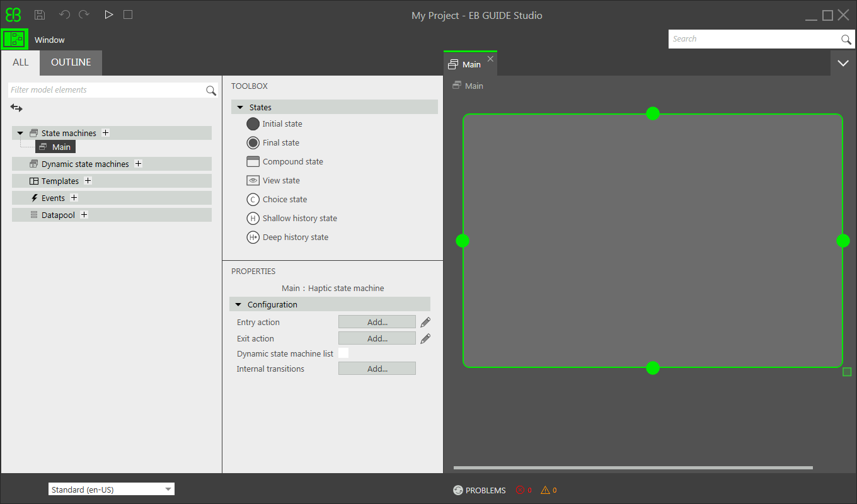Edit Exit action with pencil icon
857x504 pixels.
click(x=425, y=338)
